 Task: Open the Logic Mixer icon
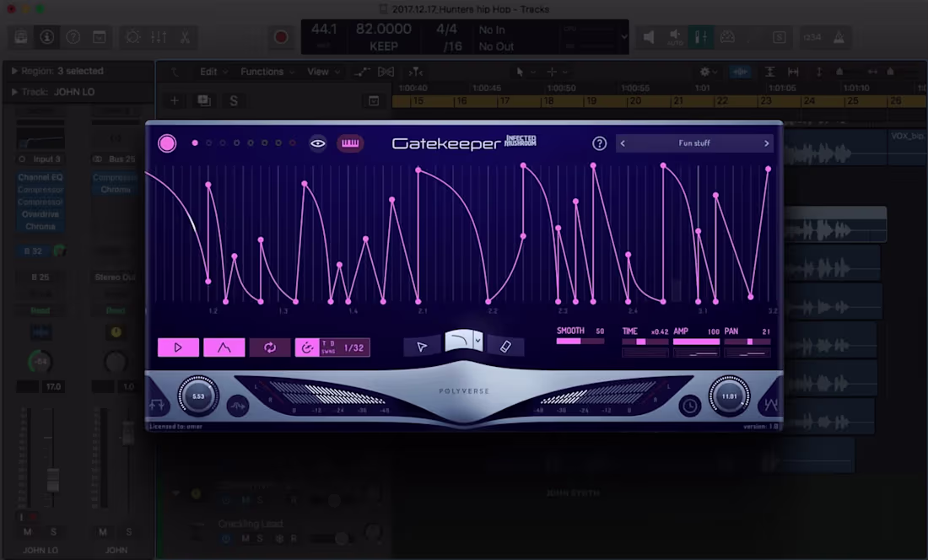pyautogui.click(x=159, y=37)
